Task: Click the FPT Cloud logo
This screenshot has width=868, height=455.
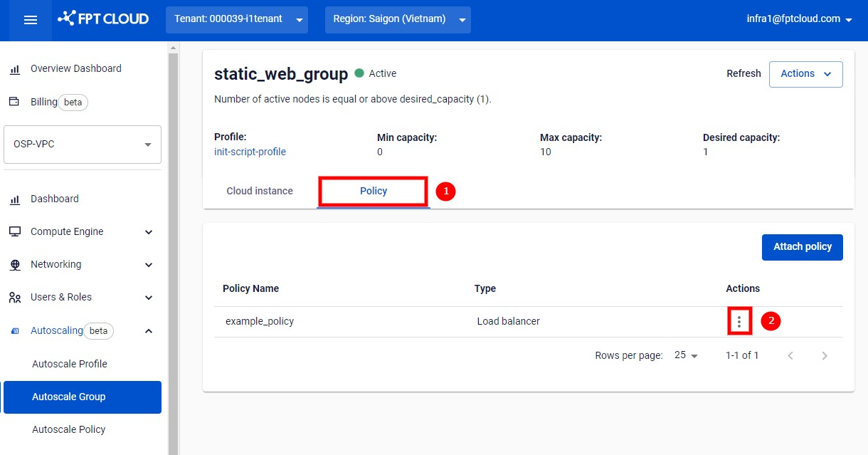Action: click(x=103, y=19)
